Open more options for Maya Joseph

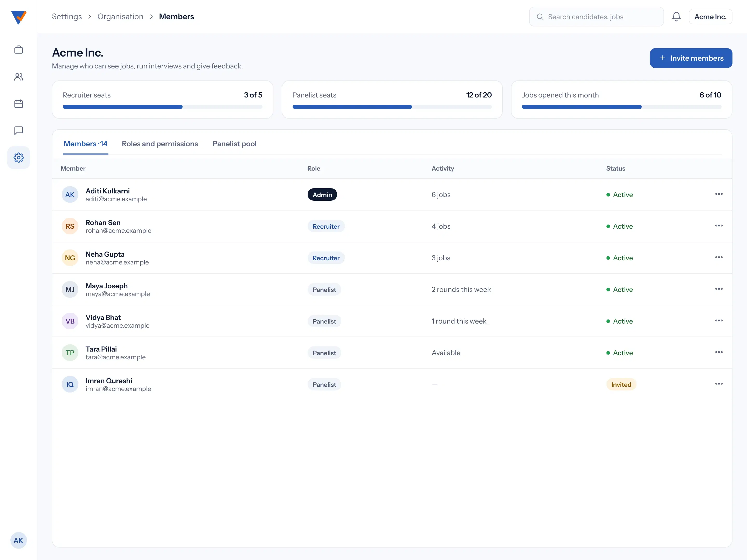click(x=719, y=289)
